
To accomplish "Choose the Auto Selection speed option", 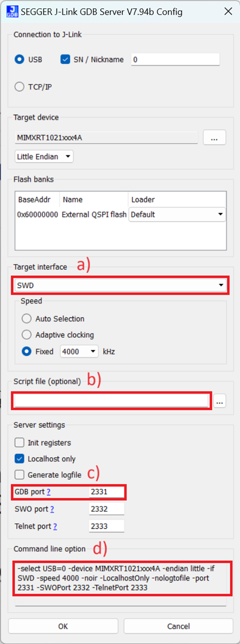I will tap(27, 319).
